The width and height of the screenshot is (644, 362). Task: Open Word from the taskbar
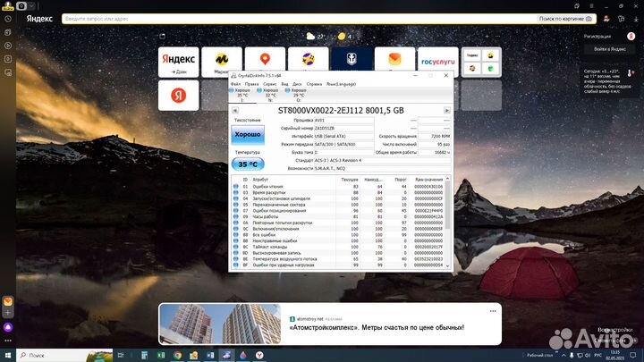(x=210, y=355)
